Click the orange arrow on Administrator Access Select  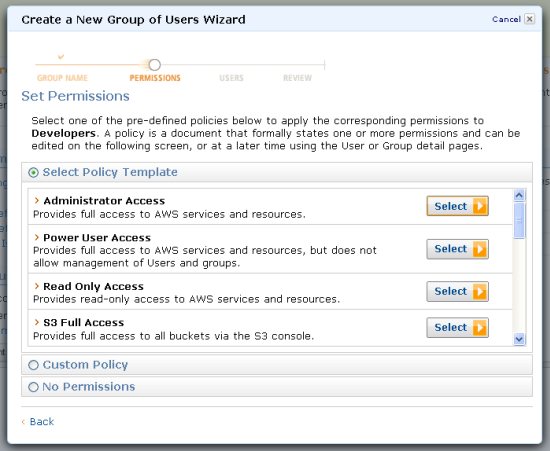click(x=480, y=206)
